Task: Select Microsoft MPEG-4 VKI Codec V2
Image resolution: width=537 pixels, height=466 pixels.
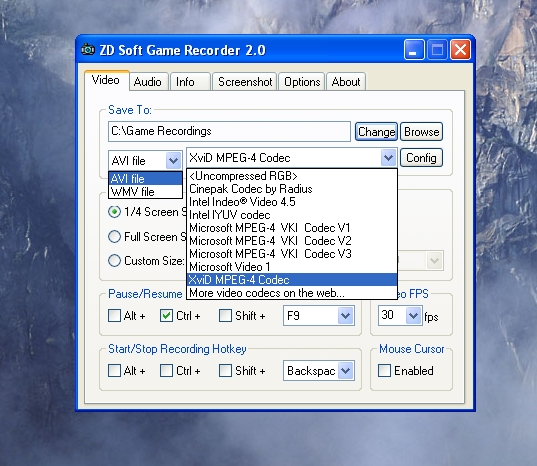Action: click(x=292, y=241)
